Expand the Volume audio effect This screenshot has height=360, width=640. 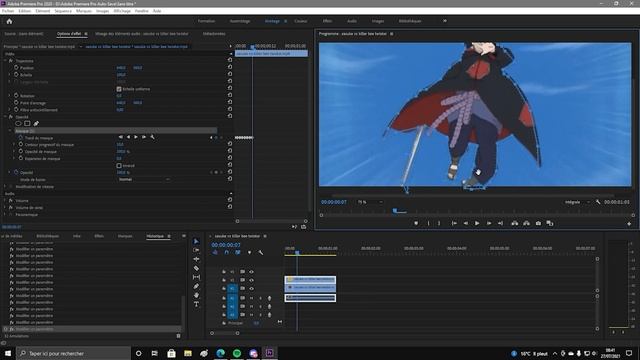tap(5, 200)
